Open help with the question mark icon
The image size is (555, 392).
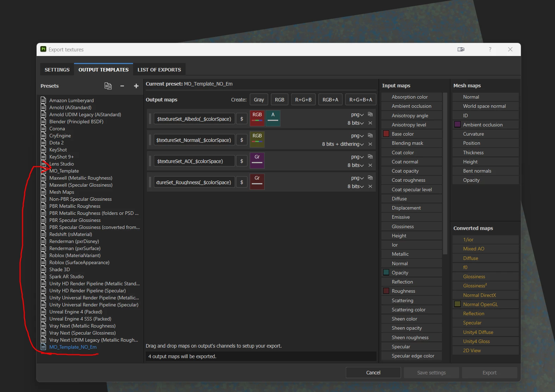click(490, 49)
